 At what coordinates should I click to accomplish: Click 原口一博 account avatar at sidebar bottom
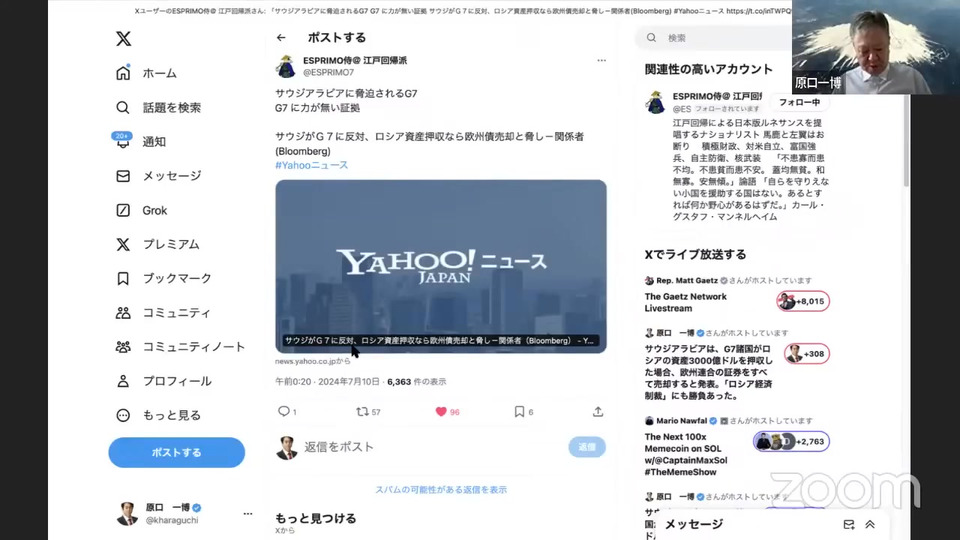coord(127,514)
